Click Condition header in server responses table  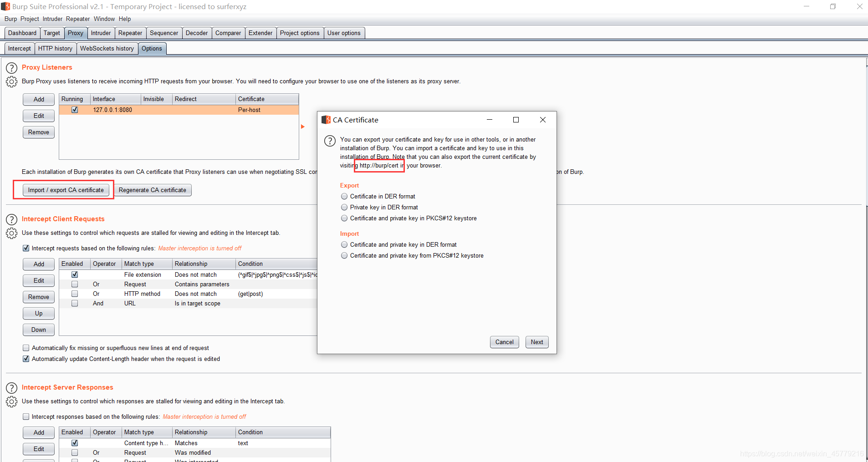pos(283,432)
